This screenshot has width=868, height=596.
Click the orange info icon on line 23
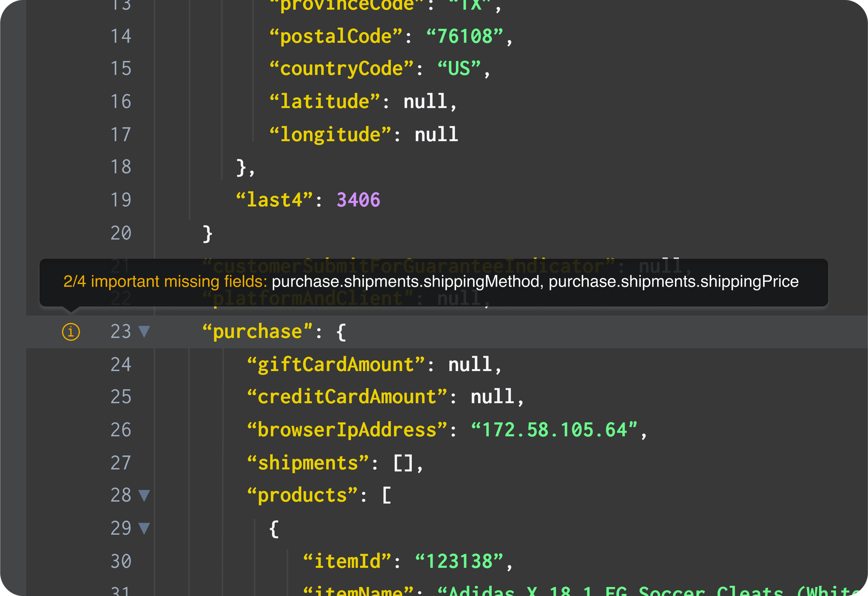point(70,332)
